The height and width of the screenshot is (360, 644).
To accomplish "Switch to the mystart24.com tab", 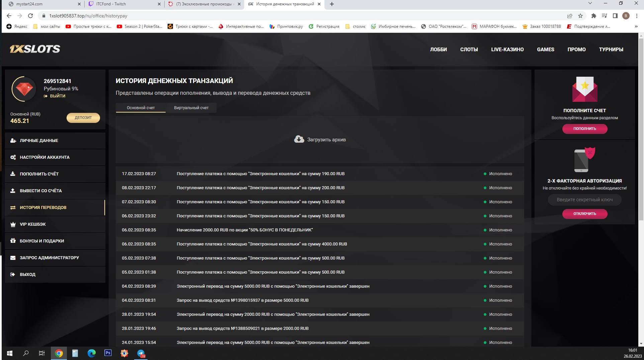I will (x=44, y=4).
